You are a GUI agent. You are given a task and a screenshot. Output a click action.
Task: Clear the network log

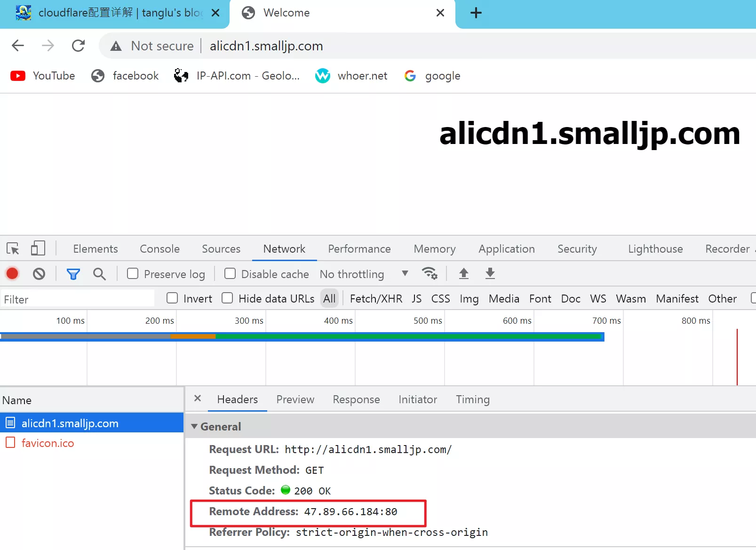click(x=39, y=274)
